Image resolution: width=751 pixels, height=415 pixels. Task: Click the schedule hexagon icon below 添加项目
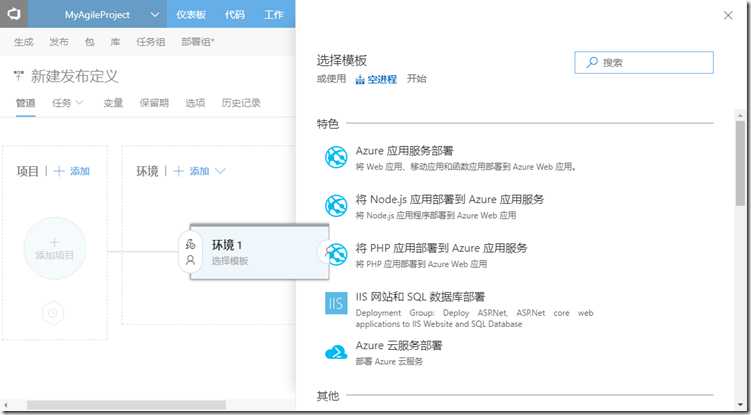pyautogui.click(x=53, y=313)
